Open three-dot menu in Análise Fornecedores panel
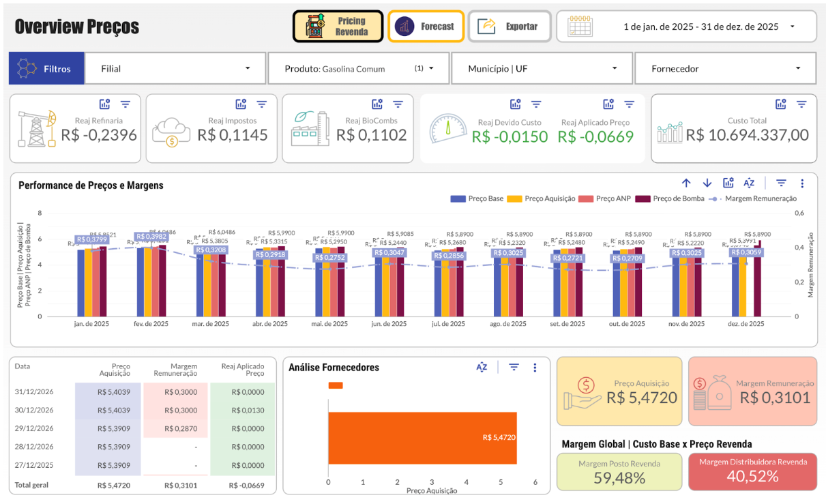The width and height of the screenshot is (826, 504). pos(535,368)
